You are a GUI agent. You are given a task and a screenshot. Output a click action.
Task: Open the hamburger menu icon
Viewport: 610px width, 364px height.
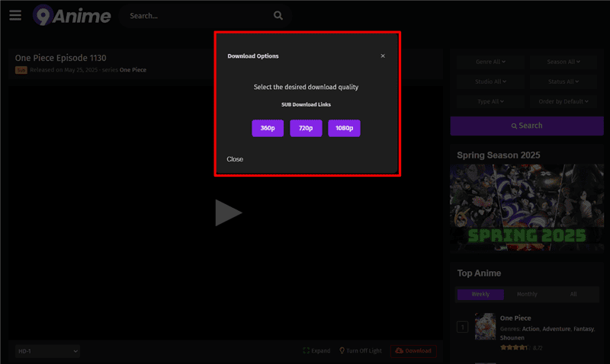click(15, 15)
